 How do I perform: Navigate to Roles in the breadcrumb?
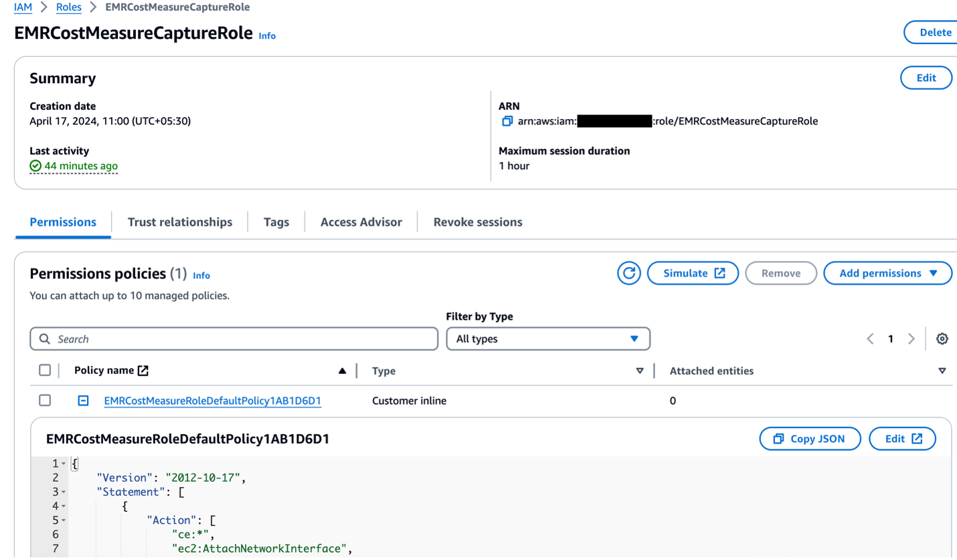[68, 7]
